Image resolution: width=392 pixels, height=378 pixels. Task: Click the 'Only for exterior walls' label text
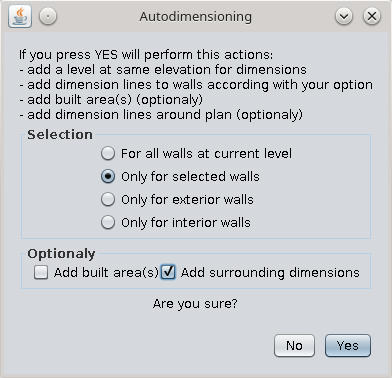pyautogui.click(x=187, y=200)
